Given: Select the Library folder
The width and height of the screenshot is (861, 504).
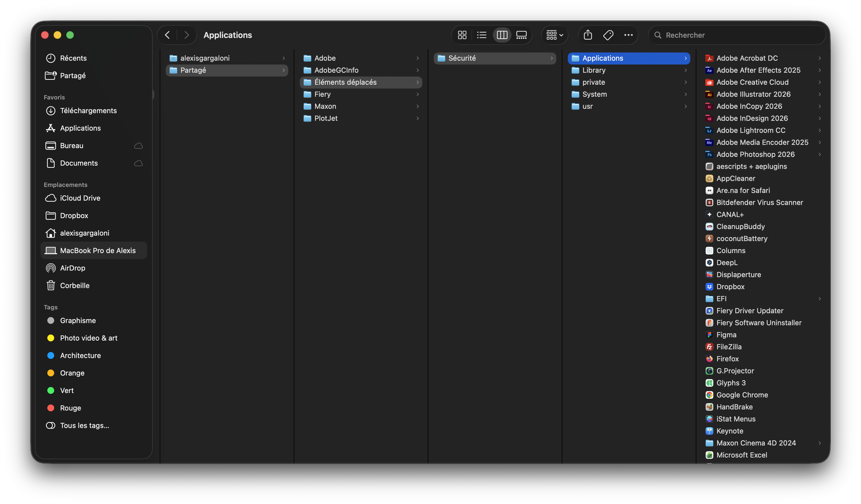Looking at the screenshot, I should point(594,70).
